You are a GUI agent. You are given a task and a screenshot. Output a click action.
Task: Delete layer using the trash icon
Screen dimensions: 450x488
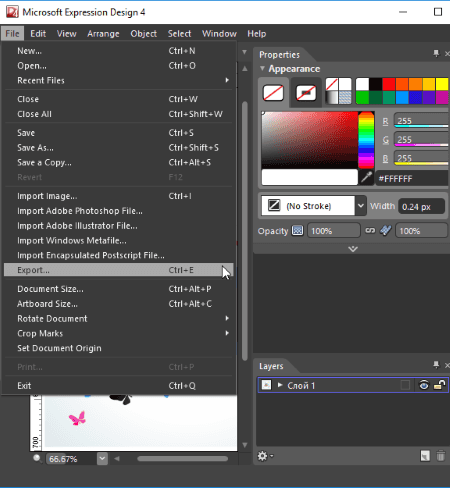click(441, 456)
